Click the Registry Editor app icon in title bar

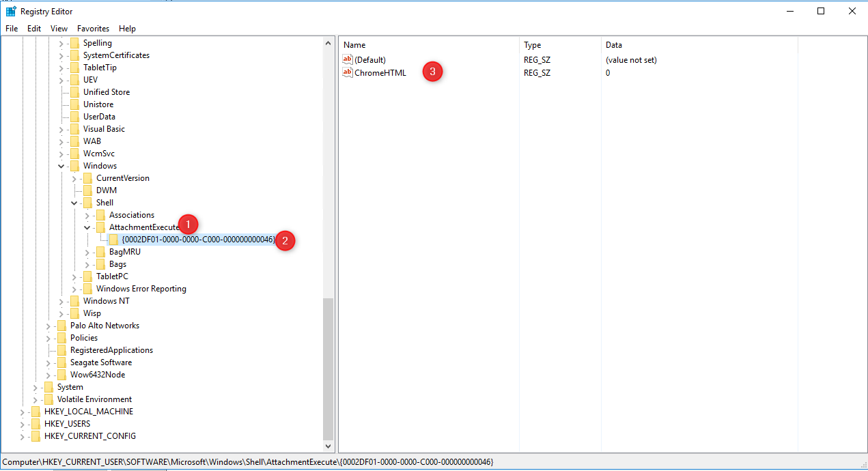tap(11, 12)
